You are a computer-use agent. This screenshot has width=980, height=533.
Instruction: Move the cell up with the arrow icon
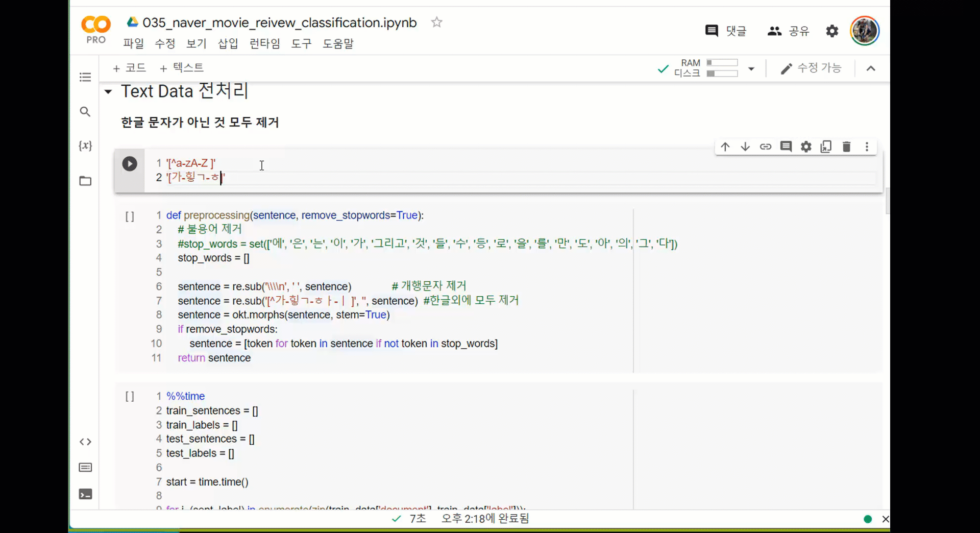pos(725,147)
